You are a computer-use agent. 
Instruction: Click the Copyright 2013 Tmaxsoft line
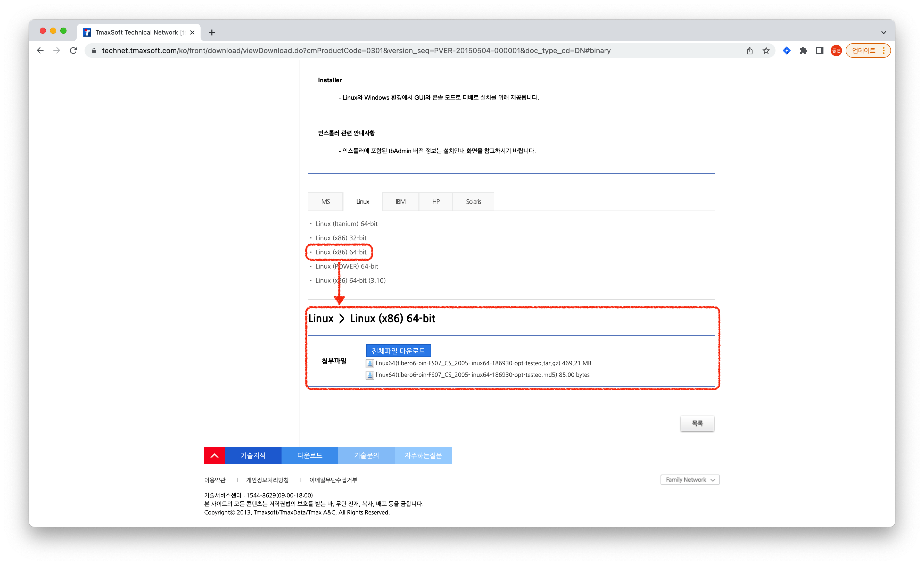(297, 512)
